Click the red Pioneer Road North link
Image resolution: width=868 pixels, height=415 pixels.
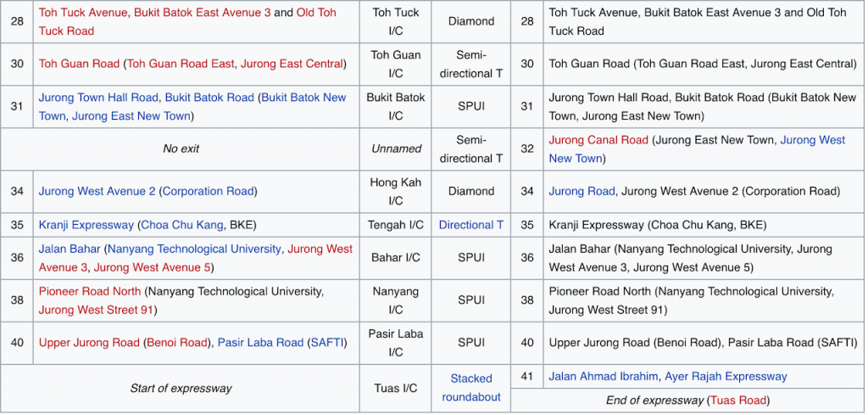coord(90,291)
